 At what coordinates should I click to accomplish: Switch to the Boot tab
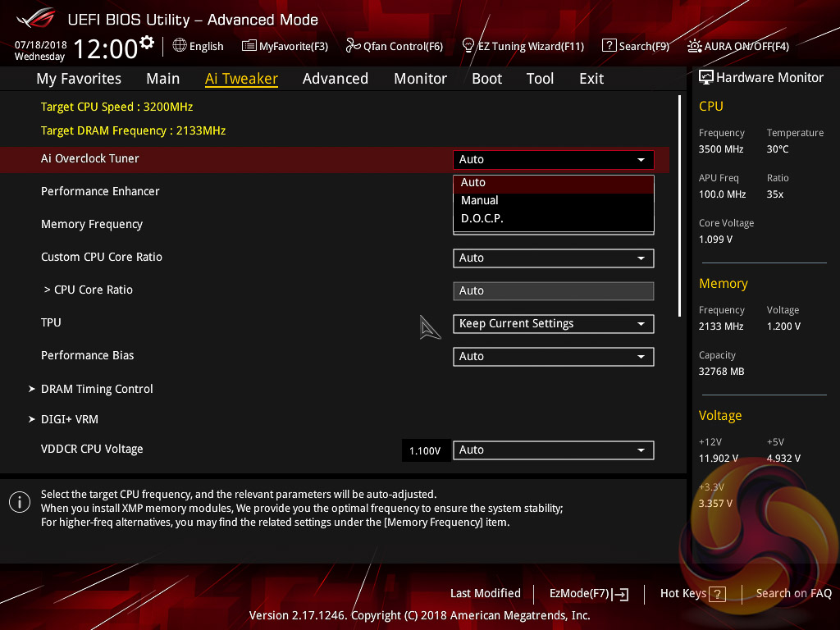click(487, 79)
